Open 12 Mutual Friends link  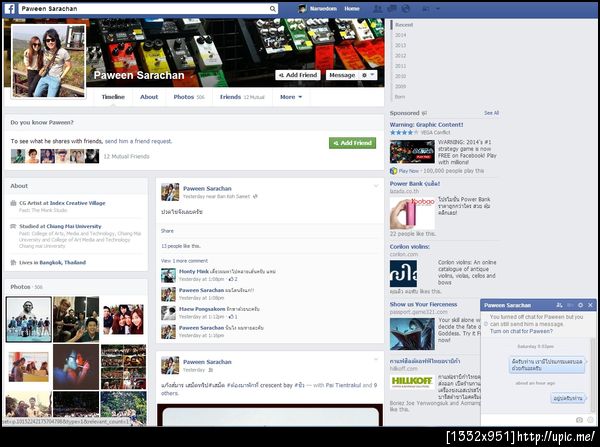(x=126, y=156)
